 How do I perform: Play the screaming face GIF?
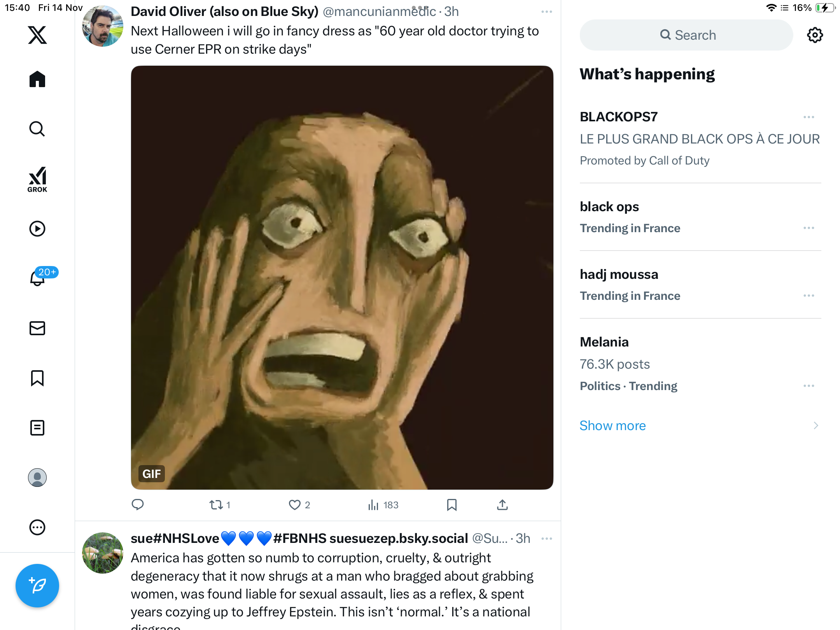coord(342,277)
